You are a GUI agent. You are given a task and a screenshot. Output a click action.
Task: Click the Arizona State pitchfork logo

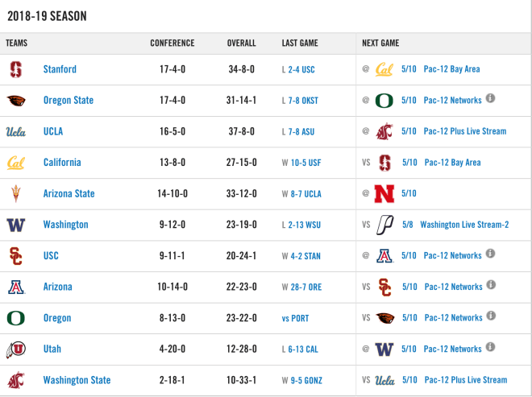point(15,193)
